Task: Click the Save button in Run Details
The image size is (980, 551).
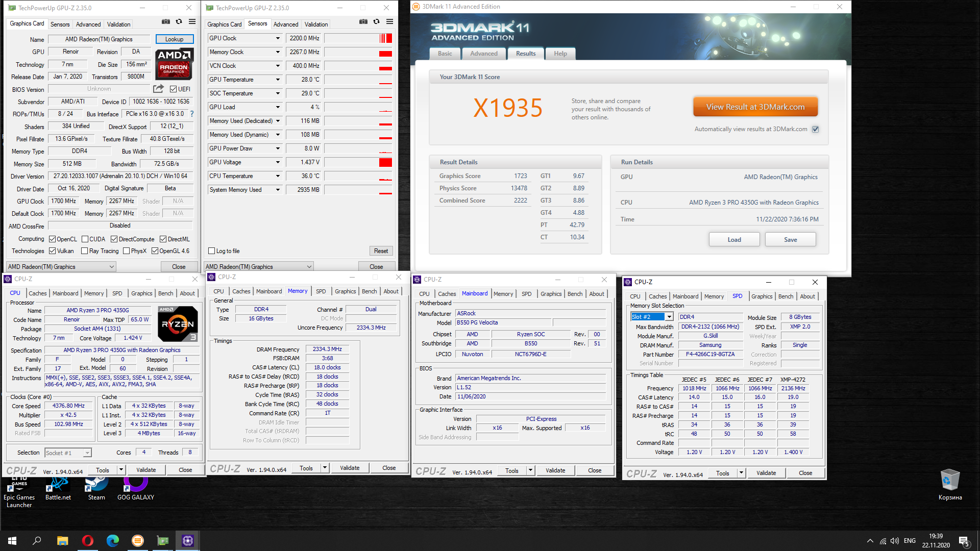Action: pyautogui.click(x=790, y=240)
